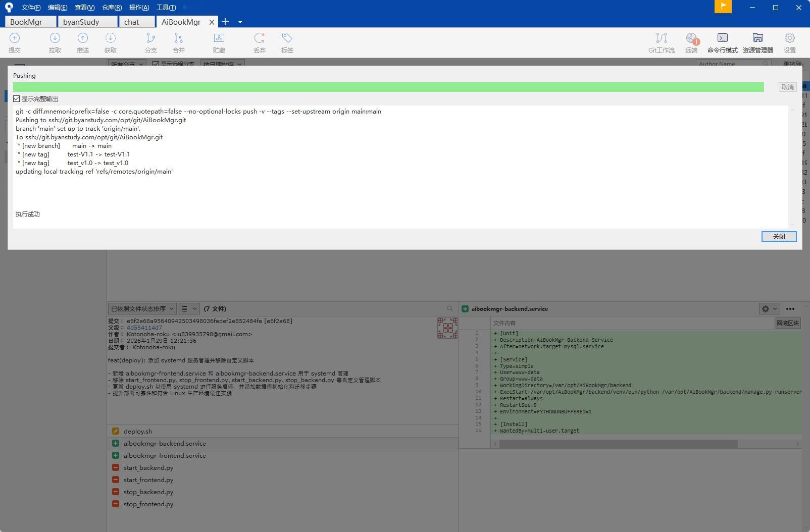Click the commit hash line e6f2a68a
Image resolution: width=810 pixels, height=532 pixels.
coord(200,321)
